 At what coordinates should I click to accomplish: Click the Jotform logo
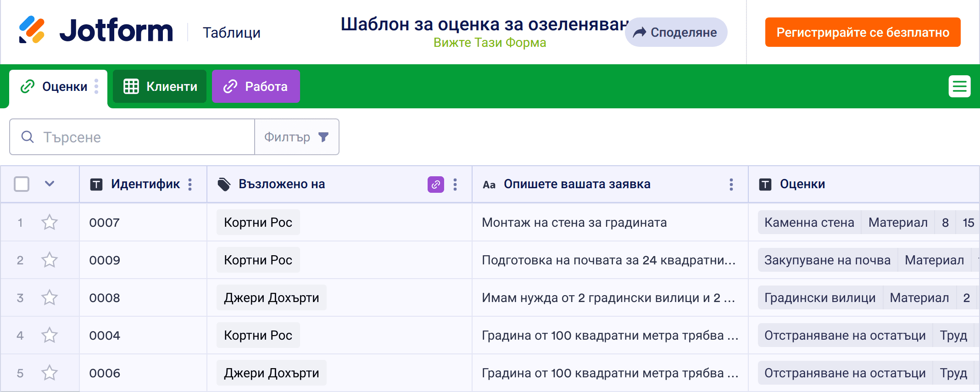click(96, 30)
